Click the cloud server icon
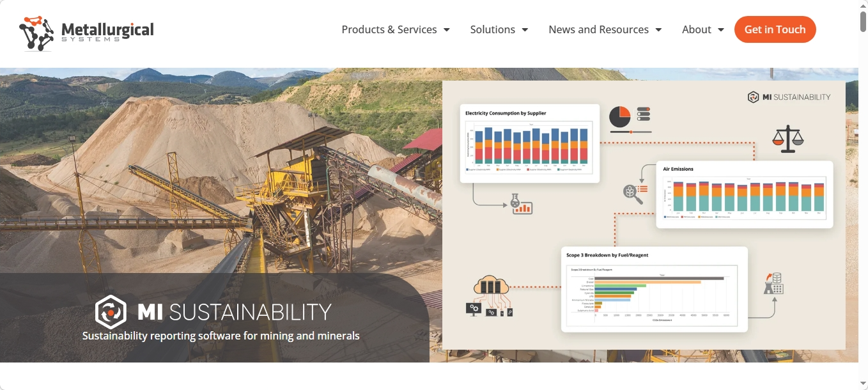Viewport: 868px width, 390px height. pos(491,286)
